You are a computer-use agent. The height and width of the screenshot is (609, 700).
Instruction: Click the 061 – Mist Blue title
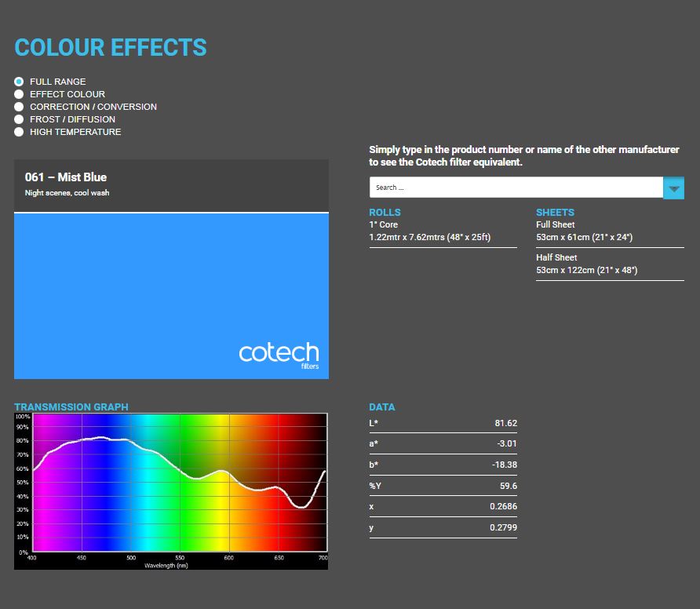[66, 177]
